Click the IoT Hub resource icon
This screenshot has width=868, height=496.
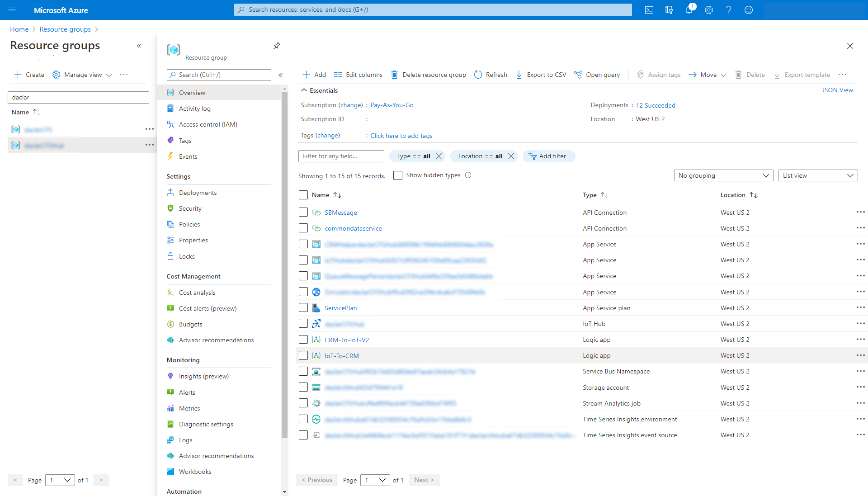coord(316,324)
